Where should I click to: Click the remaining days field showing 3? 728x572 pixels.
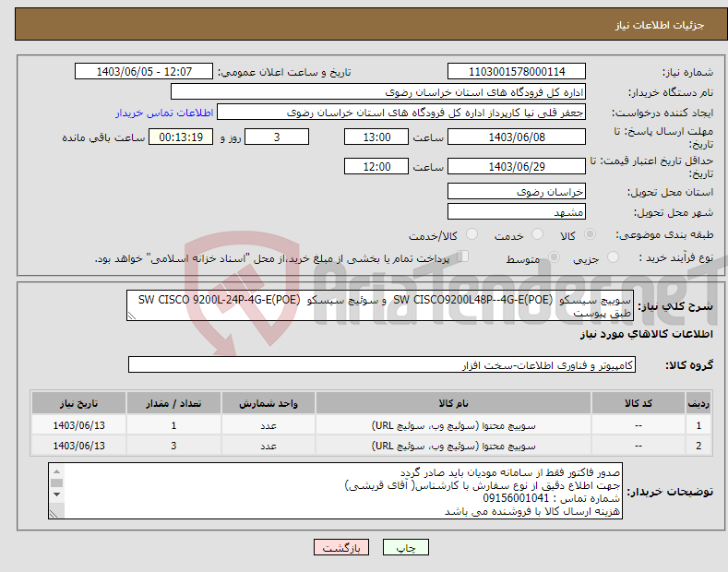click(277, 137)
